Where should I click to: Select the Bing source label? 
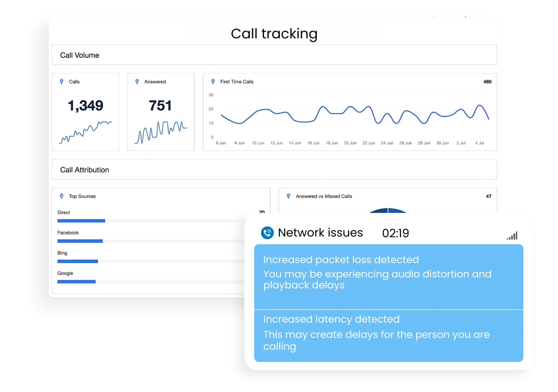62,253
